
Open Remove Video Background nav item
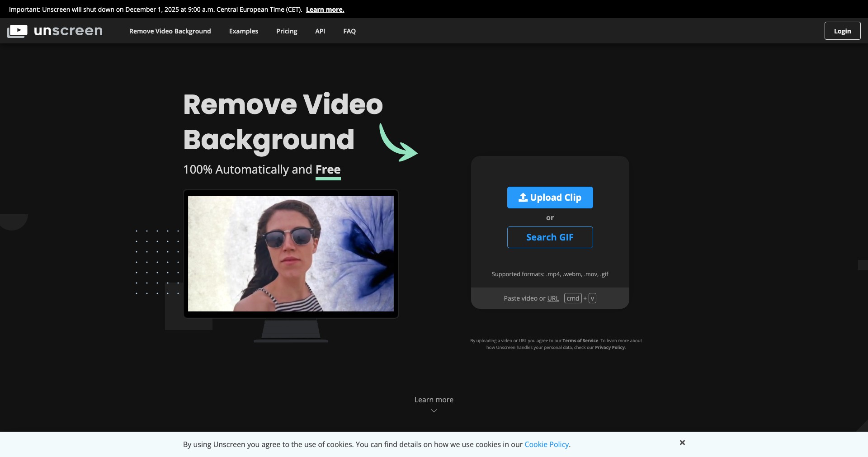pos(170,31)
